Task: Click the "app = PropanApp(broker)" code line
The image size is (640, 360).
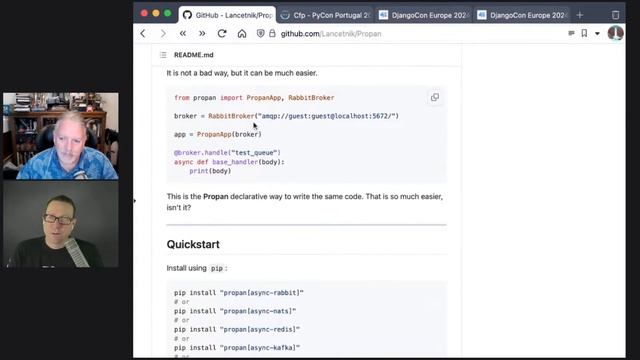Action: coord(218,134)
